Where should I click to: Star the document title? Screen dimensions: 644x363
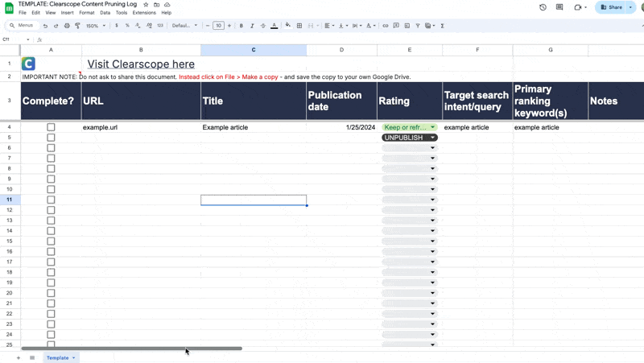tap(146, 5)
